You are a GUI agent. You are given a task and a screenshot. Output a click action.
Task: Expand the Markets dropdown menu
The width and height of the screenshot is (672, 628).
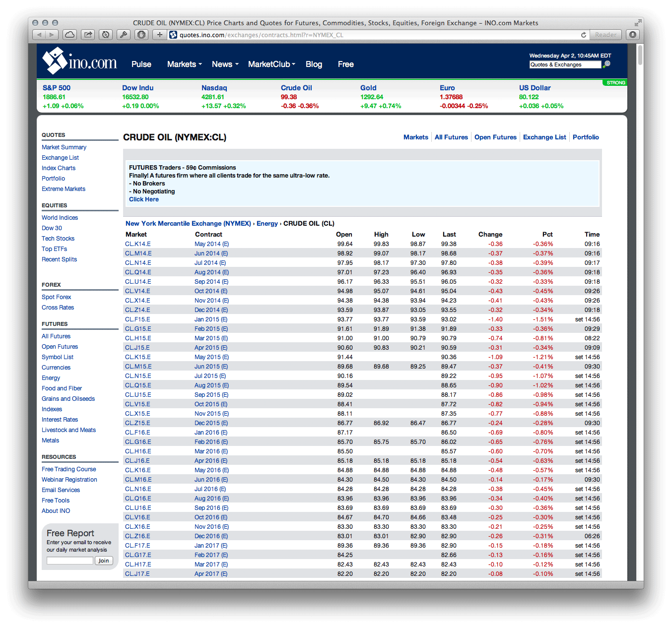(x=184, y=64)
